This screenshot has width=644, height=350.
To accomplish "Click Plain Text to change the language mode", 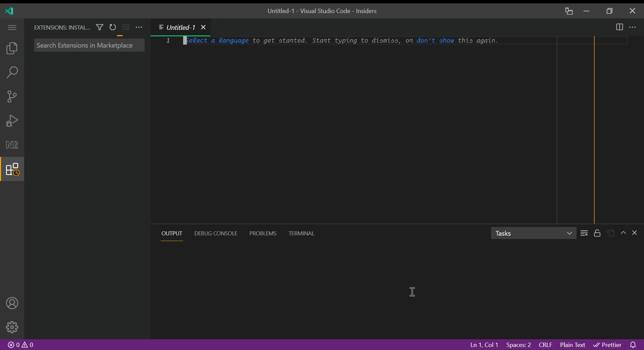I will point(573,345).
